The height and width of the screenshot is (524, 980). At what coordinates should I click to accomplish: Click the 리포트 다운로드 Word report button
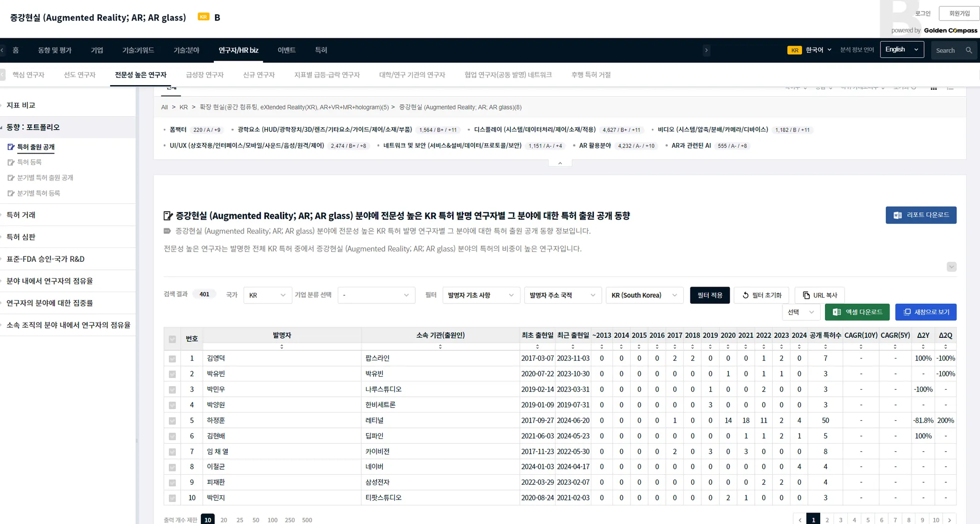pos(921,215)
